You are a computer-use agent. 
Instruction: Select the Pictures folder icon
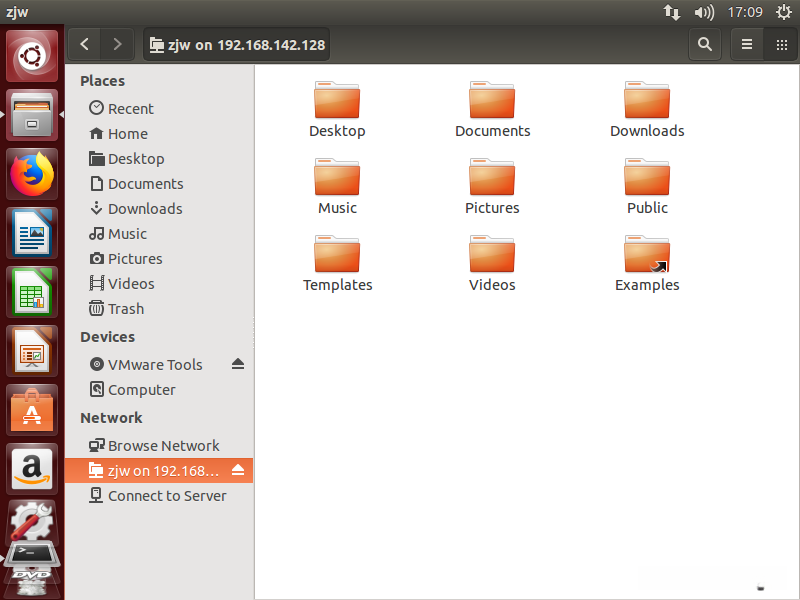[492, 177]
